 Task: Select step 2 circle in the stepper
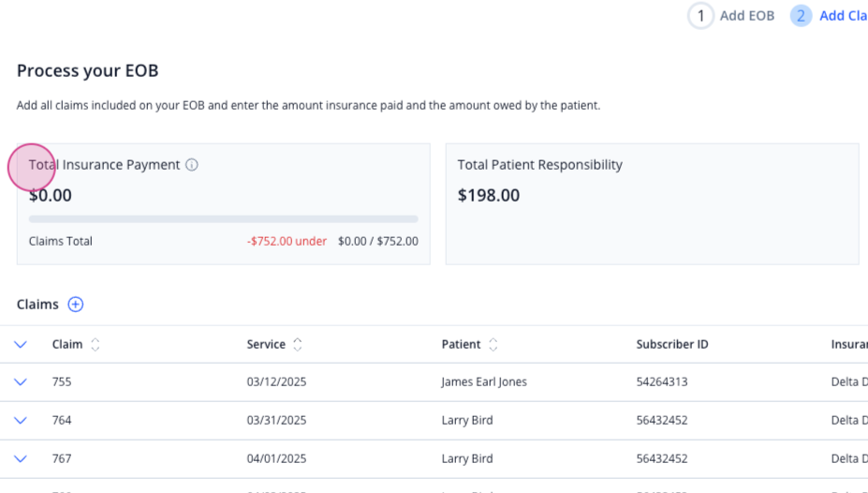coord(801,16)
